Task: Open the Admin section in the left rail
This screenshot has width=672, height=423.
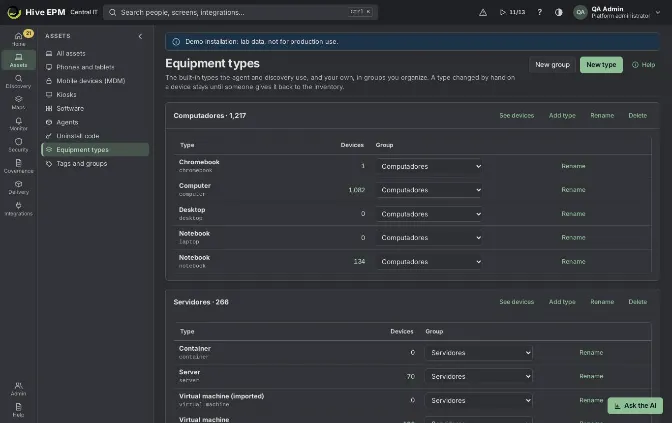Action: 18,389
